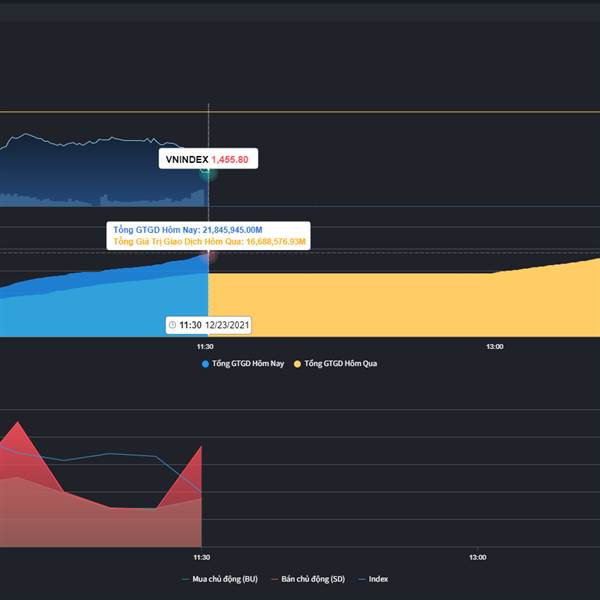Click the yellow yesterday volume area

click(x=404, y=304)
